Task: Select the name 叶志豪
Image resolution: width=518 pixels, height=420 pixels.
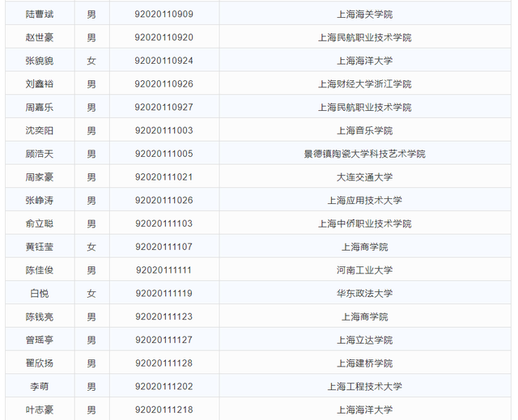Action: click(x=40, y=409)
